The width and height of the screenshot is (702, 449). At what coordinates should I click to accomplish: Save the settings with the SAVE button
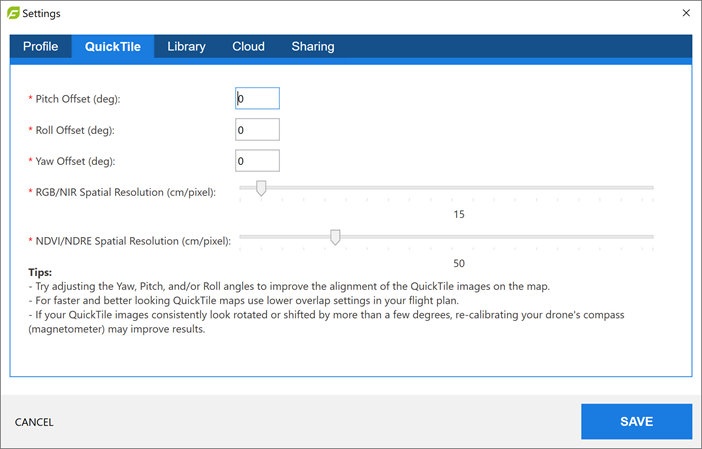[x=636, y=422]
